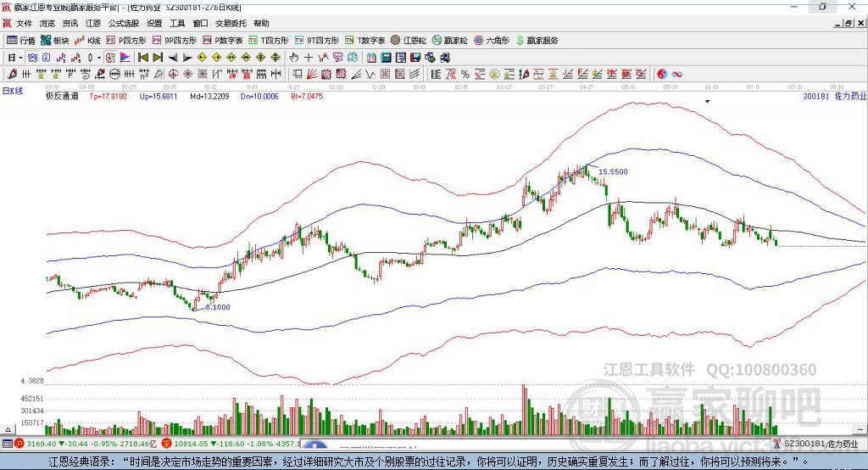The height and width of the screenshot is (470, 868).
Task: Open the calculator icon
Action: [x=386, y=58]
